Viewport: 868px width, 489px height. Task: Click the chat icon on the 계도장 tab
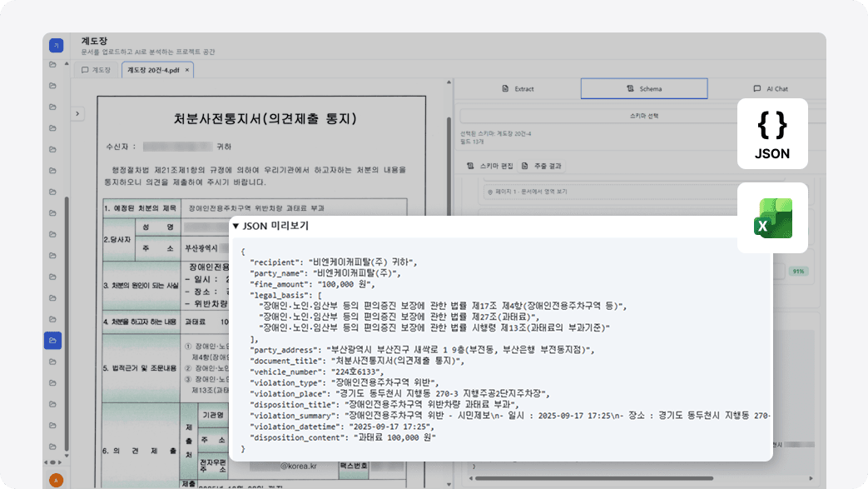85,70
